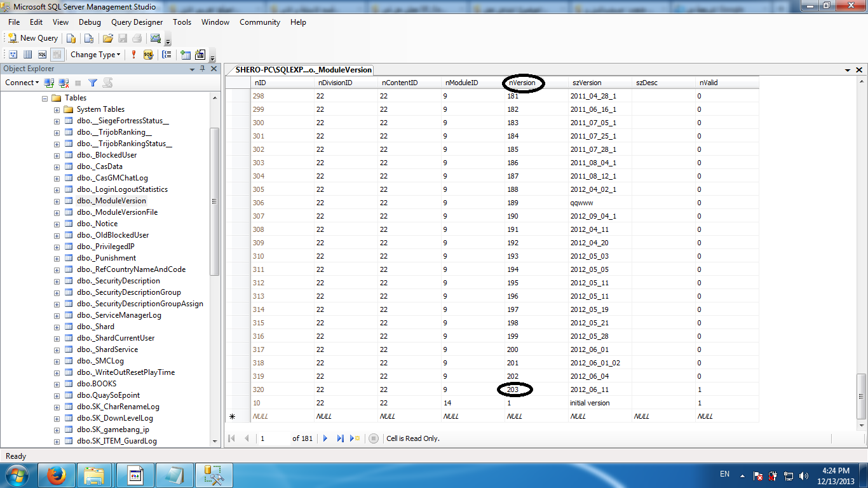The height and width of the screenshot is (488, 868).
Task: Click the 'initial version' cell
Action: tap(600, 403)
